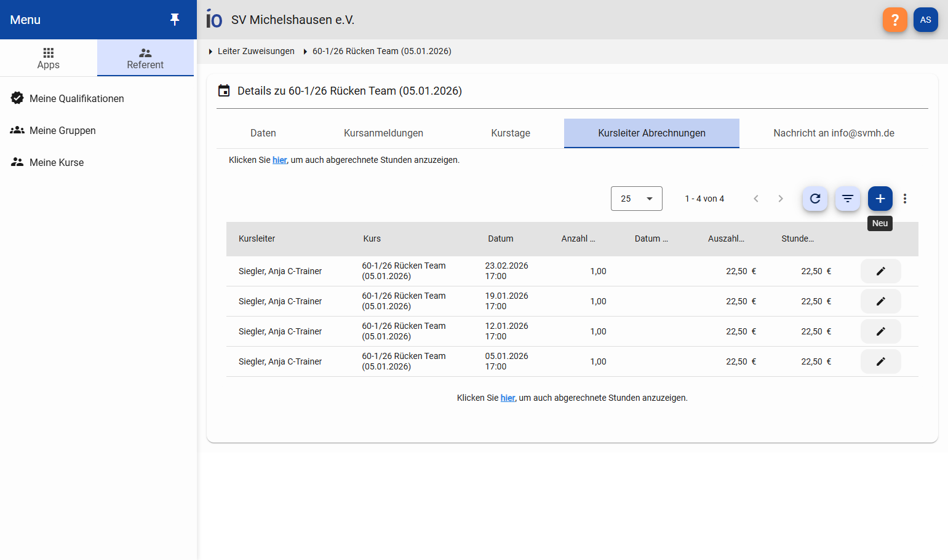The height and width of the screenshot is (560, 948).
Task: Reload the Abrechnungen table
Action: 815,199
